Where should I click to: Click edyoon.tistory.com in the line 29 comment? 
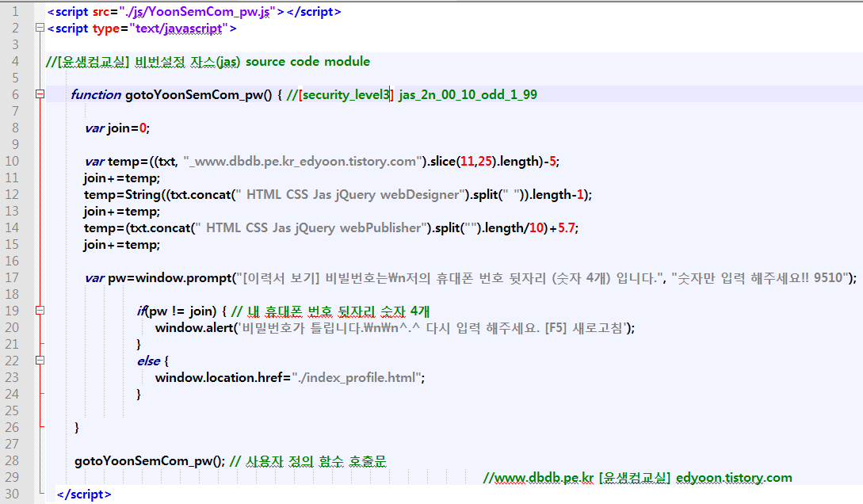pyautogui.click(x=734, y=478)
